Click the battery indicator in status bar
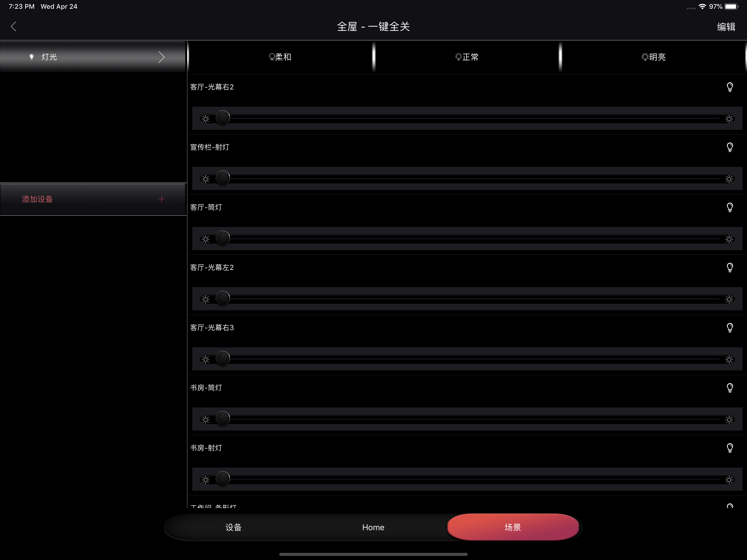 (731, 6)
